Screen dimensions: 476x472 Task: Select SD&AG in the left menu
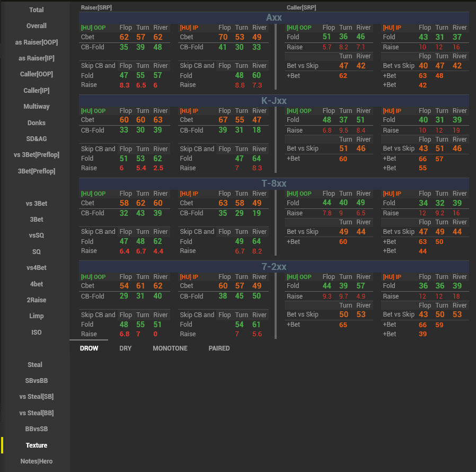(37, 139)
